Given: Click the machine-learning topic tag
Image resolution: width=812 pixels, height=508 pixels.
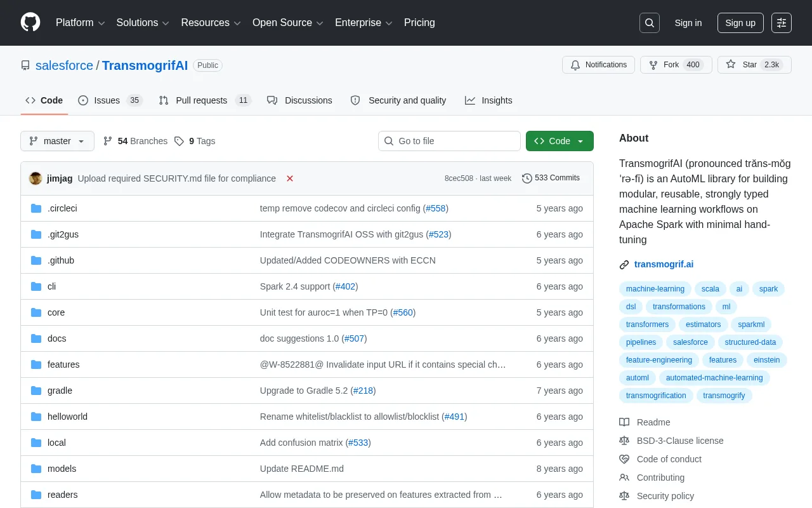Looking at the screenshot, I should click(655, 289).
